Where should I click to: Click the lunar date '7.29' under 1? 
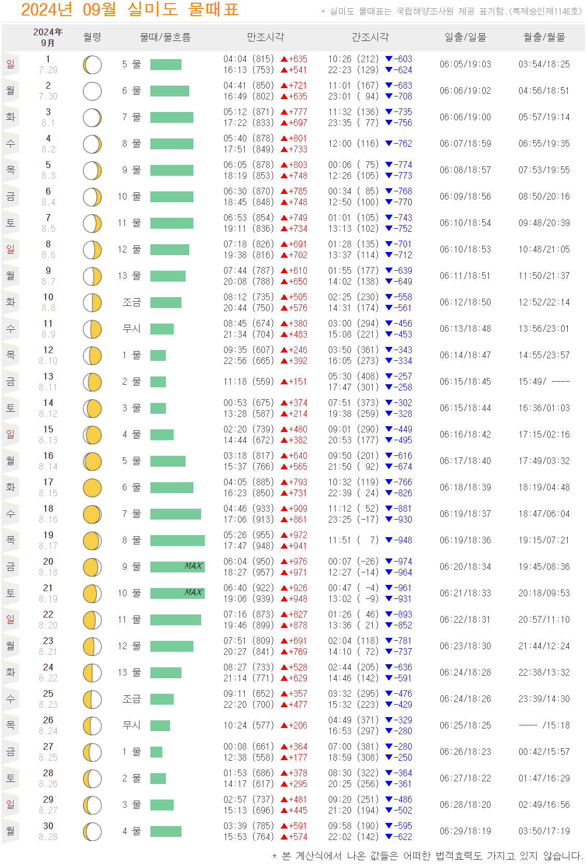point(48,70)
